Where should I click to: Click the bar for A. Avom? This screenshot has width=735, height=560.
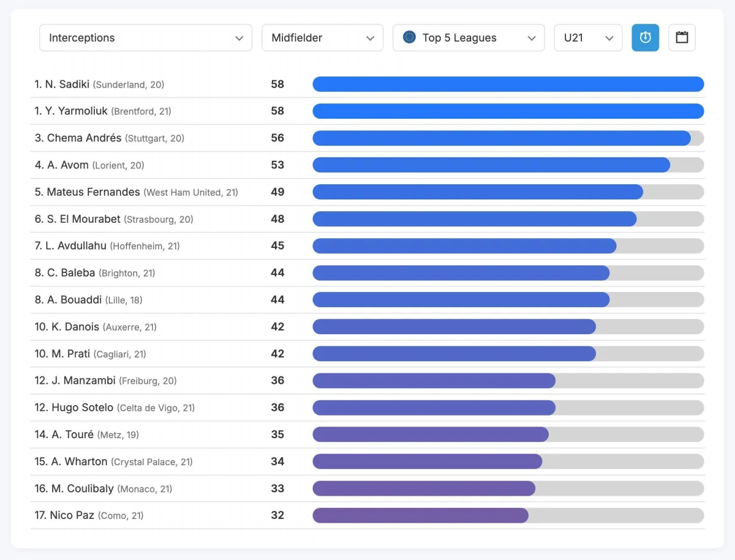(491, 165)
